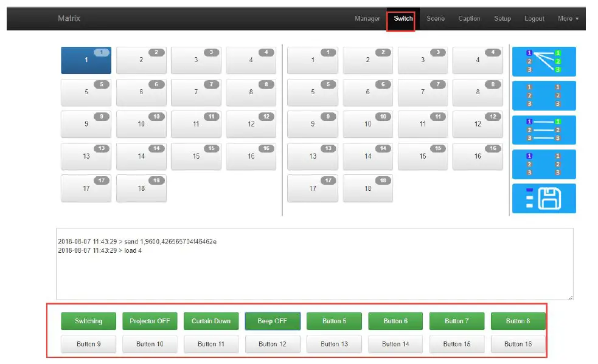598x364 pixels.
Task: Click the Matrix brand title
Action: click(x=69, y=18)
